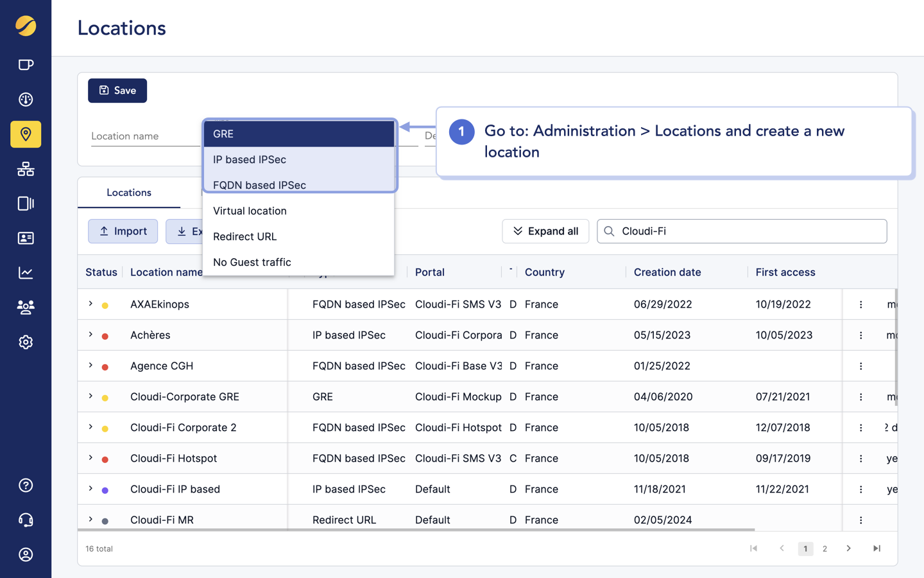Image resolution: width=924 pixels, height=578 pixels.
Task: Sort by First access column header
Action: (x=785, y=272)
